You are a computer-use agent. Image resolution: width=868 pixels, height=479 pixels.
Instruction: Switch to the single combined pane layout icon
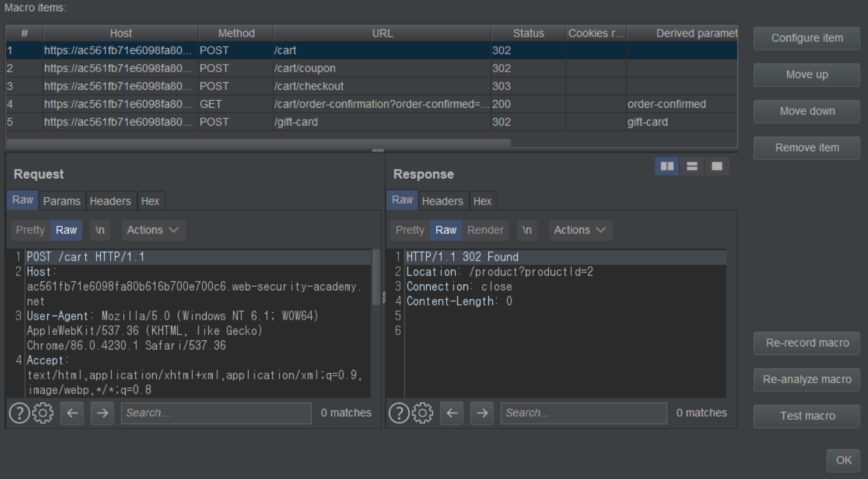pyautogui.click(x=717, y=166)
